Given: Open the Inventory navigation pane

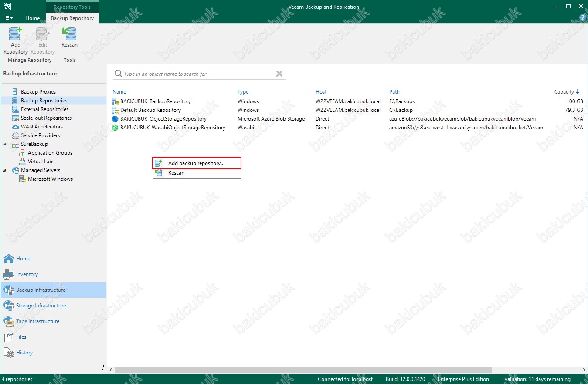Looking at the screenshot, I should pyautogui.click(x=53, y=274).
